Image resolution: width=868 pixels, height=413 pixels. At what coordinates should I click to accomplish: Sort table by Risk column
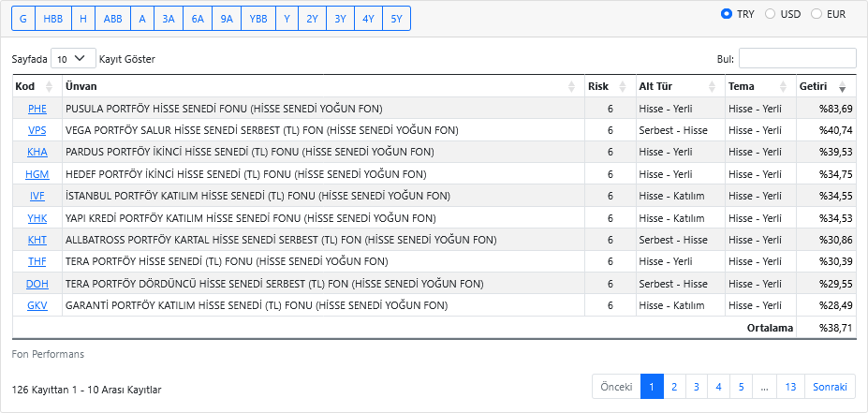(611, 86)
